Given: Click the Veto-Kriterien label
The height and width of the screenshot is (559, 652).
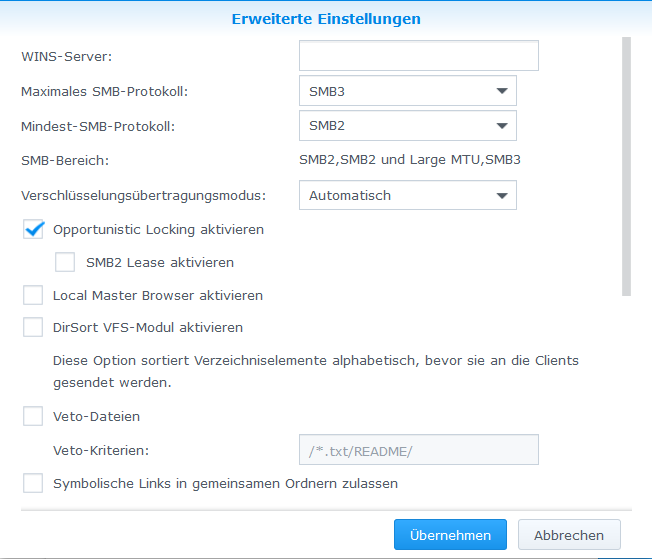Looking at the screenshot, I should pos(101,450).
